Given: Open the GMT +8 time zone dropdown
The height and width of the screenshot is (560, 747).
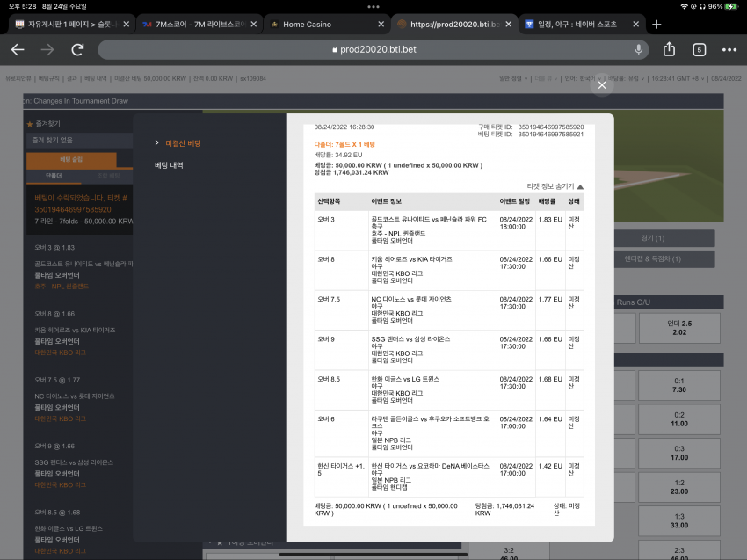Looking at the screenshot, I should pyautogui.click(x=678, y=78).
